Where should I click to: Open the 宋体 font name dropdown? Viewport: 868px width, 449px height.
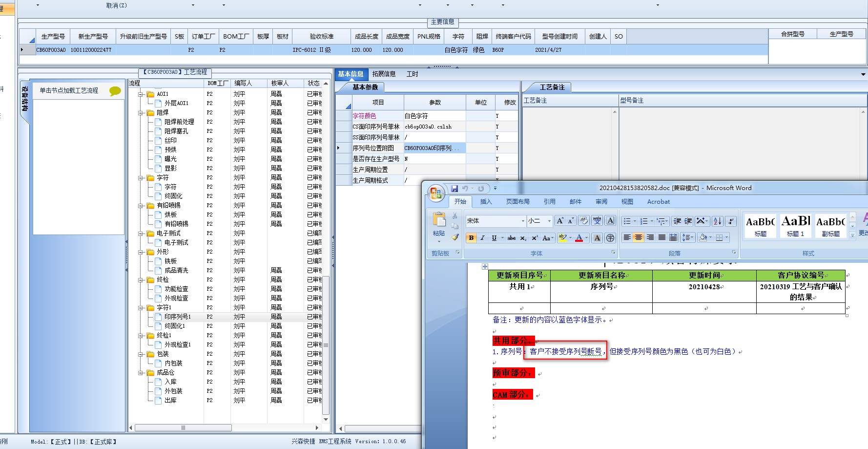523,221
